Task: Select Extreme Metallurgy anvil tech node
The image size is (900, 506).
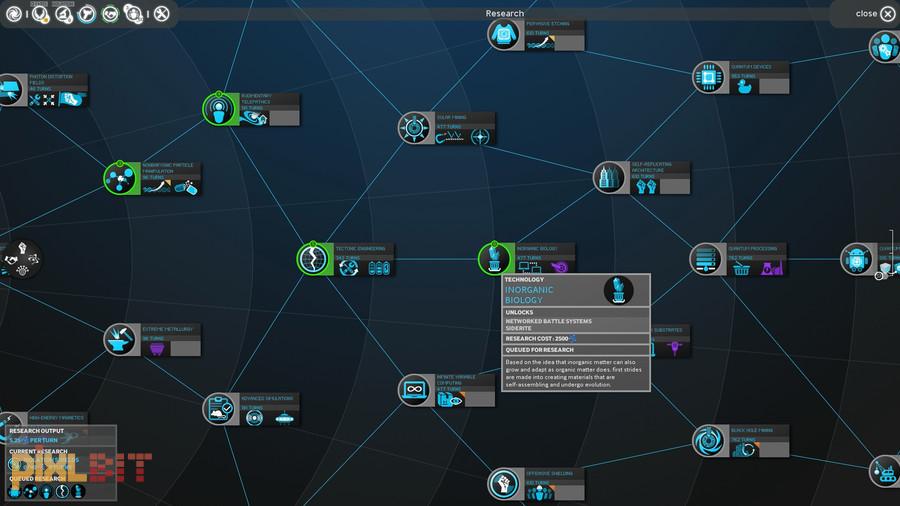Action: (x=120, y=340)
